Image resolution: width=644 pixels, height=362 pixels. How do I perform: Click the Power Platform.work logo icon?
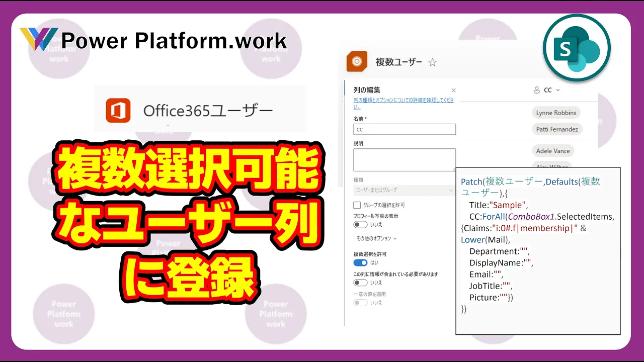[39, 39]
